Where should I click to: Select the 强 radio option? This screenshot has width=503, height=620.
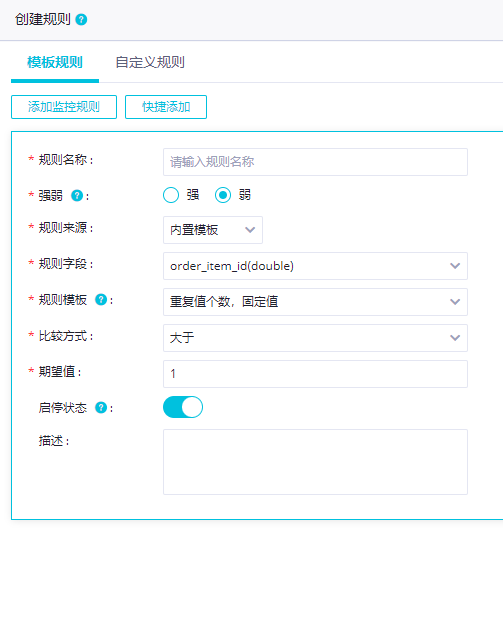171,195
